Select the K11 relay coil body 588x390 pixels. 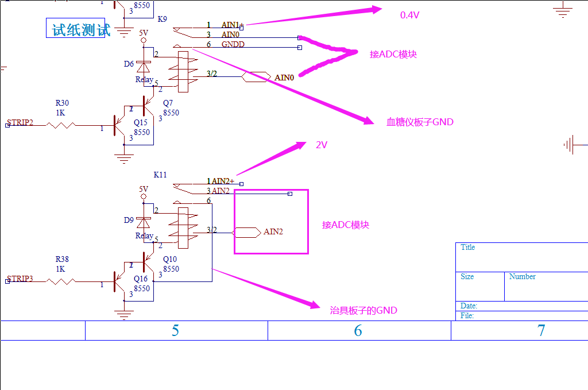pyautogui.click(x=183, y=227)
